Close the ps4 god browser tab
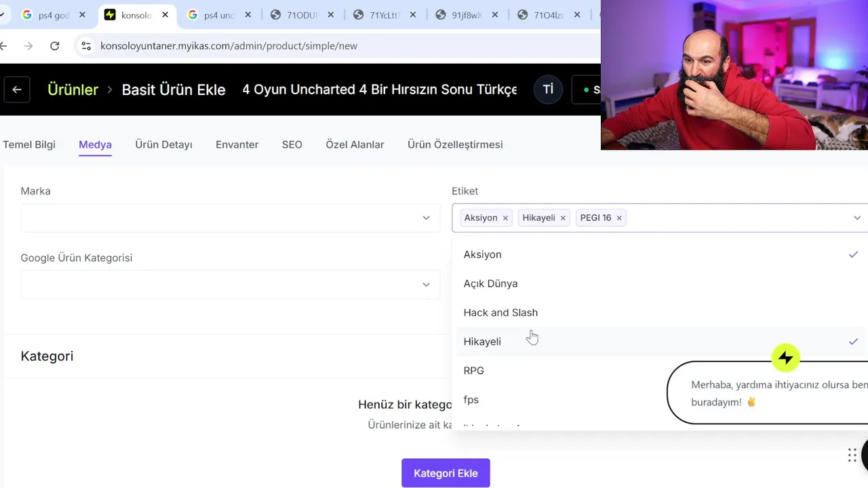Image resolution: width=868 pixels, height=488 pixels. pos(82,15)
